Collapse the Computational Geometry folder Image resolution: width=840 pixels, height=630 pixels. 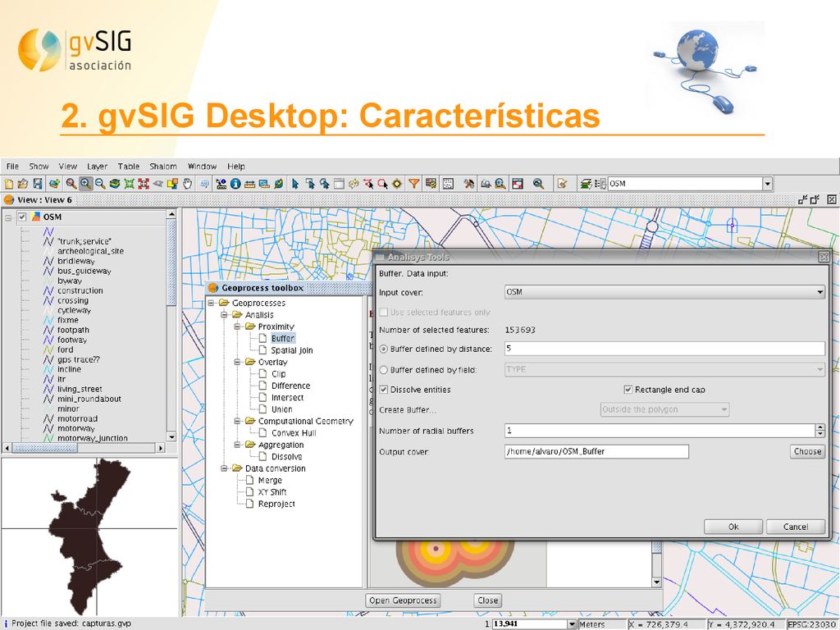pos(237,421)
